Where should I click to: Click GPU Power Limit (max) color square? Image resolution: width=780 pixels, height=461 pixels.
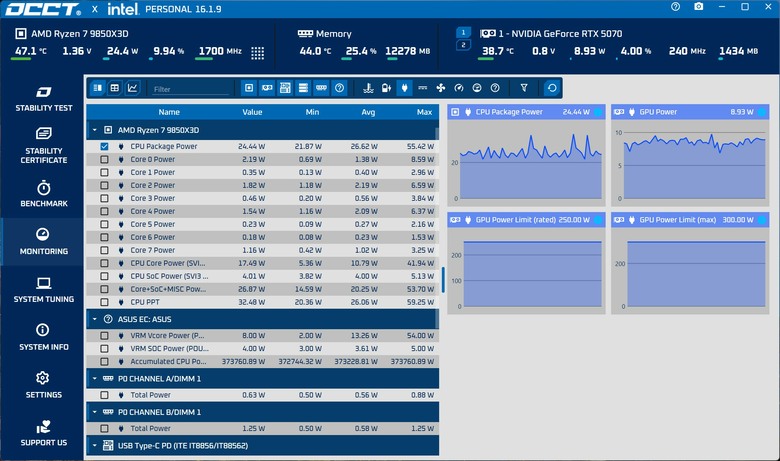coord(762,220)
